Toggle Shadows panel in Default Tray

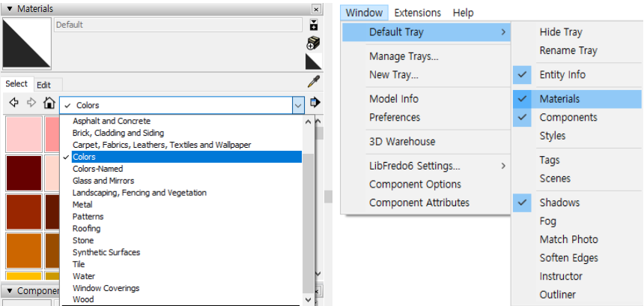(x=577, y=202)
